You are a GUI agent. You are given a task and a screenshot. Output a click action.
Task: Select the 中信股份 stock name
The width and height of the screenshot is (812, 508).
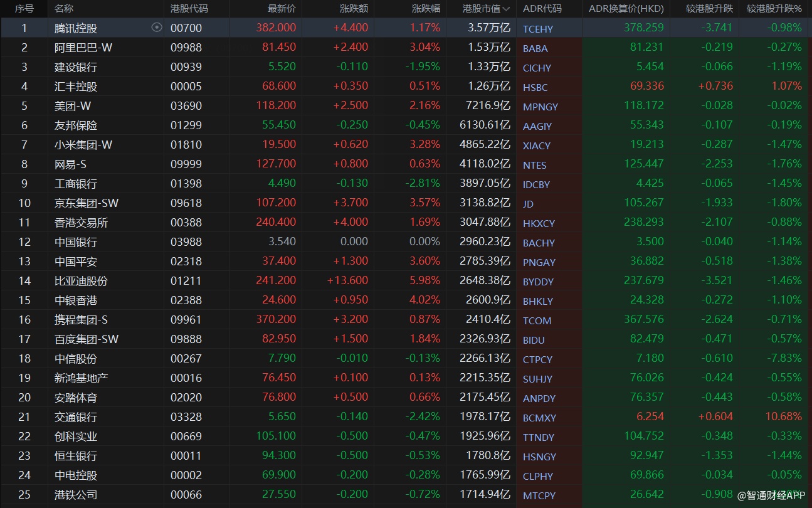[76, 359]
